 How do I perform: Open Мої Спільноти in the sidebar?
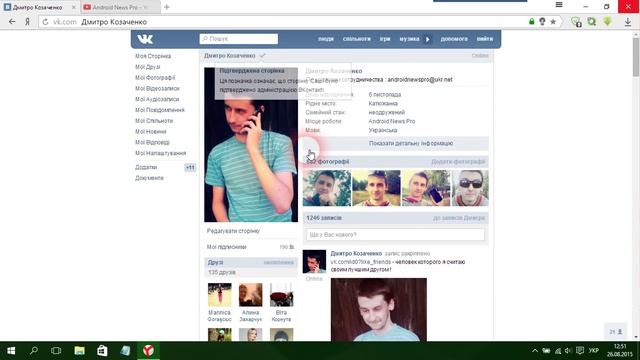(154, 121)
